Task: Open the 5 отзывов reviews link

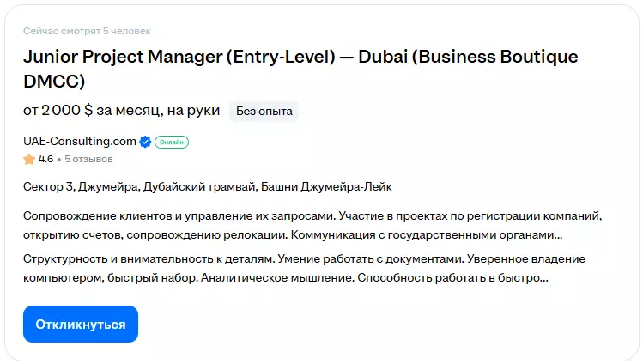Action: pyautogui.click(x=88, y=159)
